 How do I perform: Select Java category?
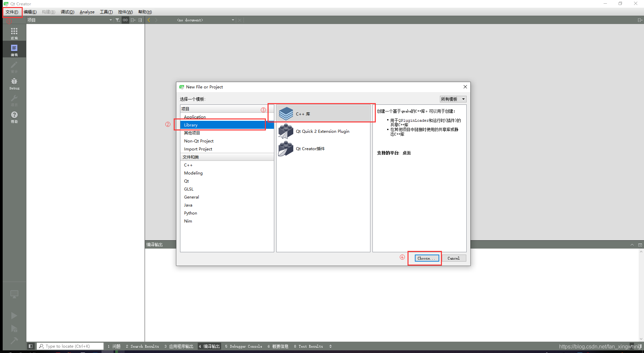(x=227, y=205)
